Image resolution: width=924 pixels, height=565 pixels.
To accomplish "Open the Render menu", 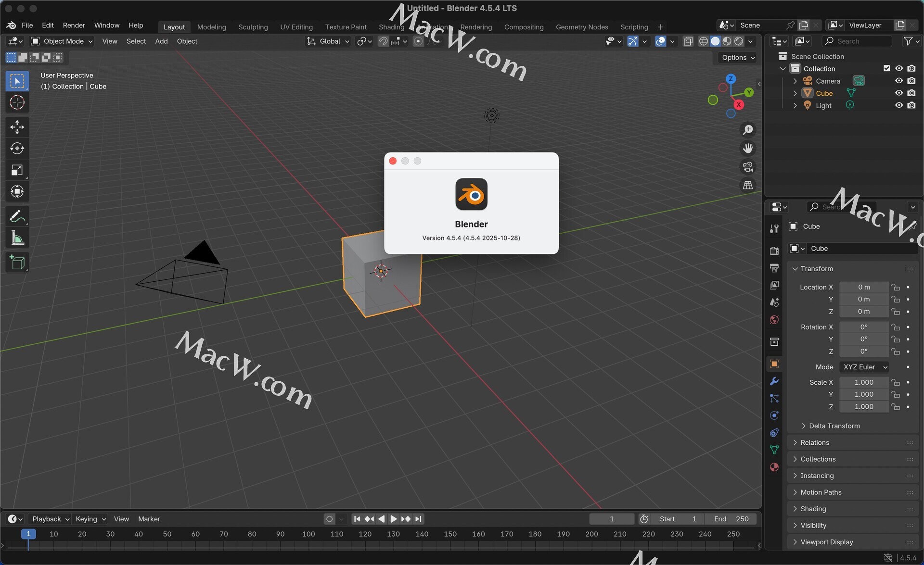I will [x=74, y=25].
